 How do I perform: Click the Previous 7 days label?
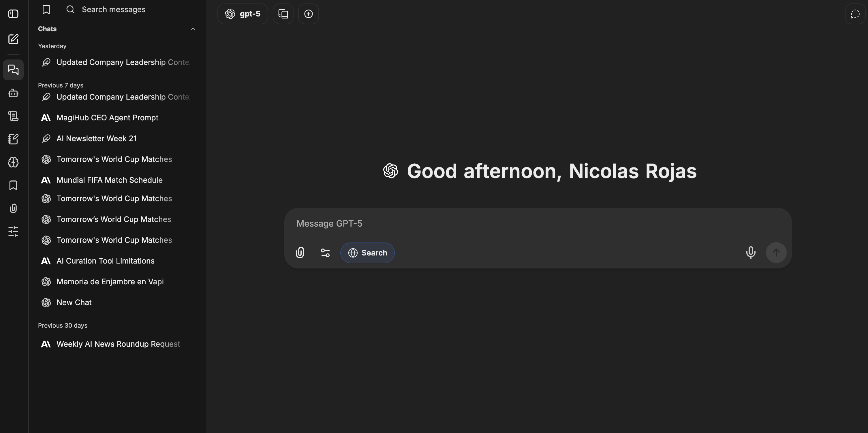61,85
